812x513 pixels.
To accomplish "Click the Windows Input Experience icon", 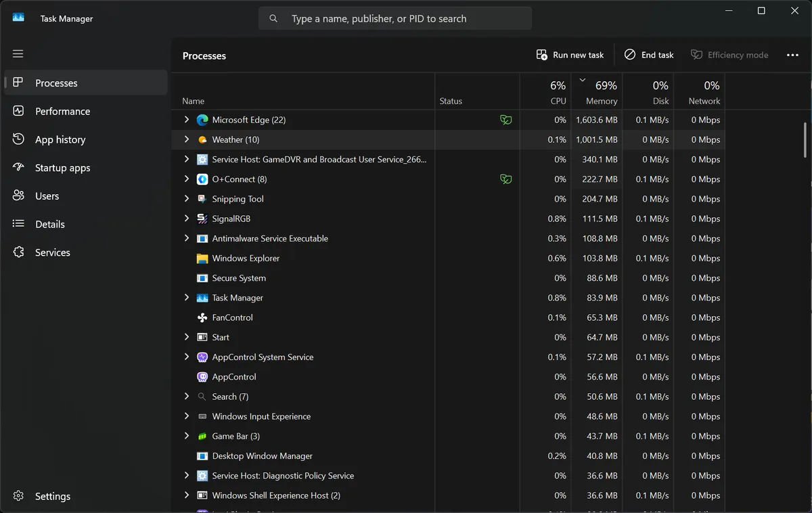I will point(202,416).
